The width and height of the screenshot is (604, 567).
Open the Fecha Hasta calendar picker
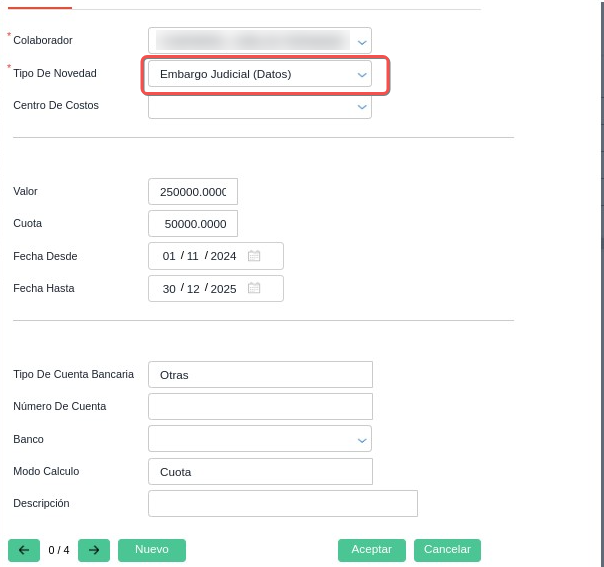(x=254, y=288)
